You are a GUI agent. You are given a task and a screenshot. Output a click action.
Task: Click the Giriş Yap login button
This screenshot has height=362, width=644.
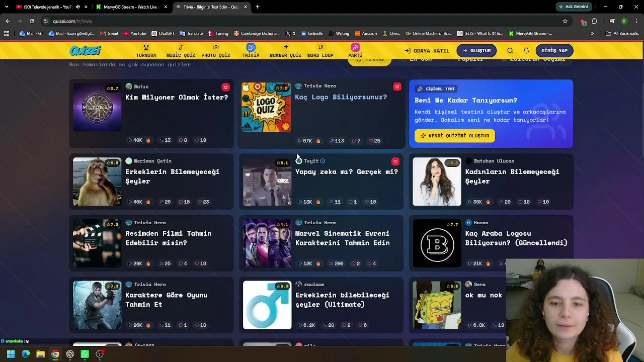pyautogui.click(x=554, y=51)
